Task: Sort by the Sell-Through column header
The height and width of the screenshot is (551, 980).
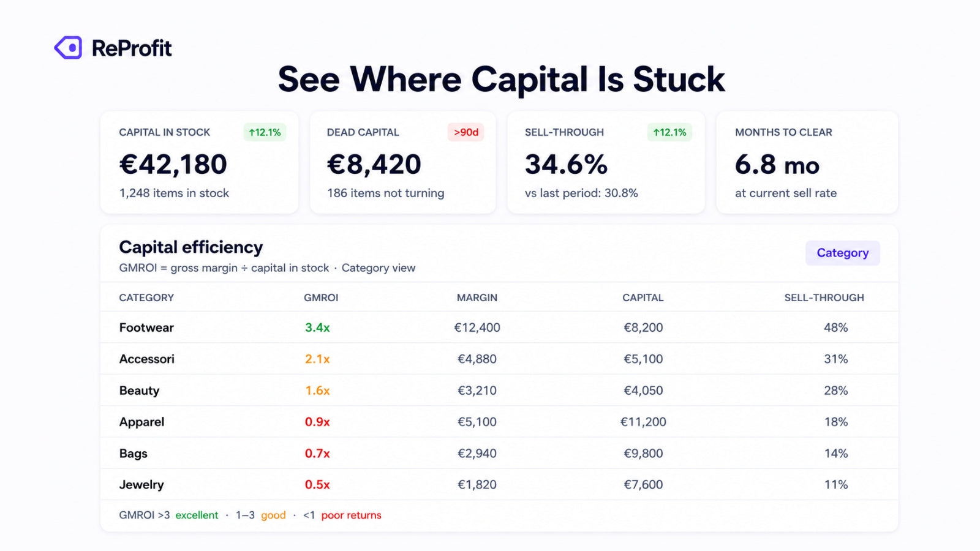Action: 824,298
